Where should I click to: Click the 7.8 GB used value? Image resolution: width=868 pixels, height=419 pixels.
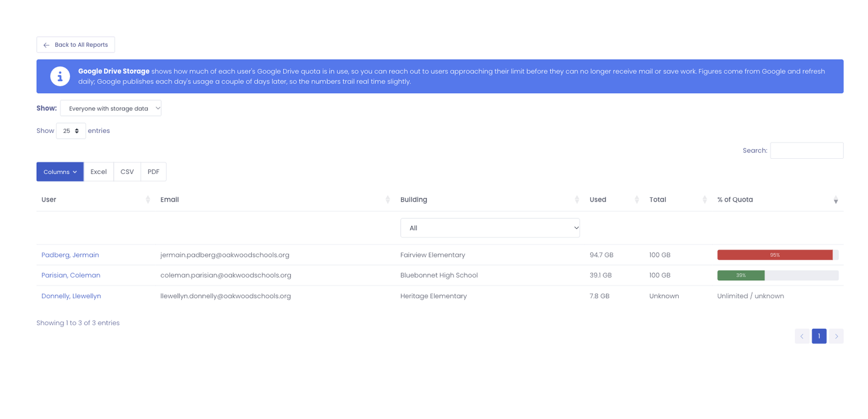point(599,296)
